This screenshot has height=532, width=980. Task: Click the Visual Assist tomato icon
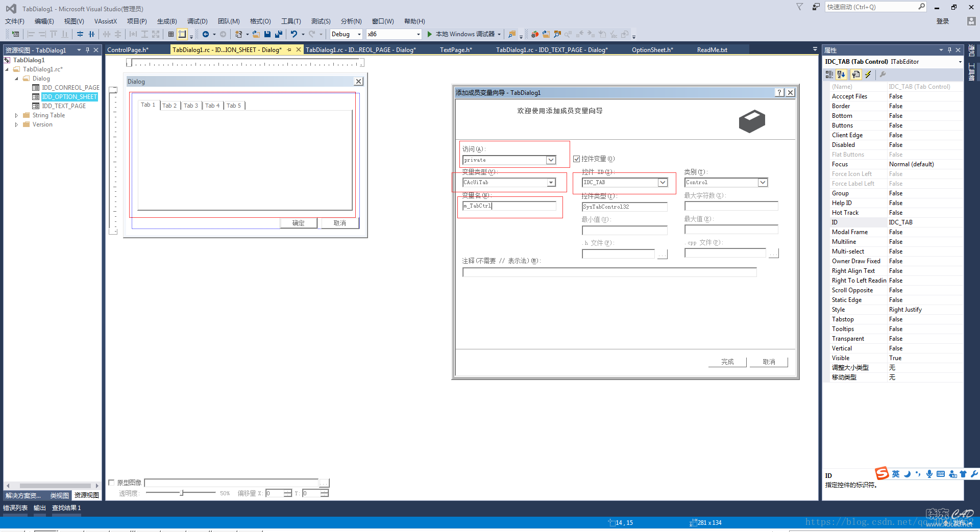pos(535,34)
